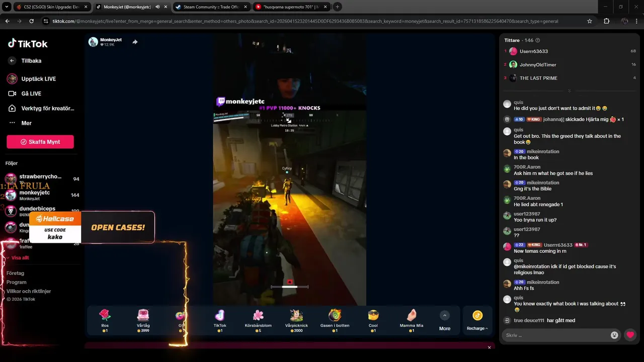
Task: Click the tiktok.com address bar URL
Action: (305, 21)
